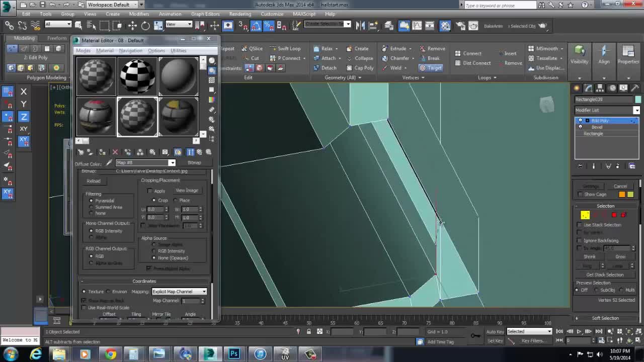Open the Motion command panel tab
Viewport: 644px width, 362px height.
pyautogui.click(x=612, y=88)
